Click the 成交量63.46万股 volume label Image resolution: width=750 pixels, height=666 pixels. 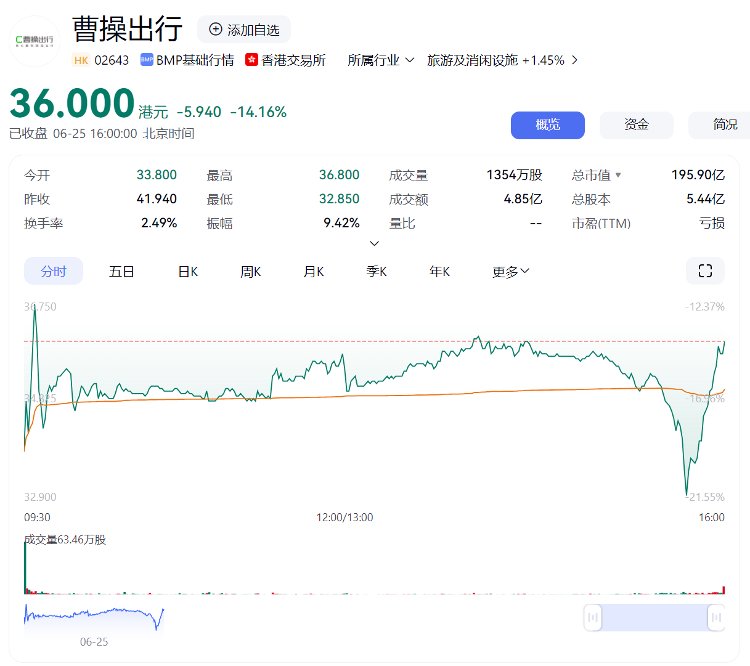(x=65, y=540)
